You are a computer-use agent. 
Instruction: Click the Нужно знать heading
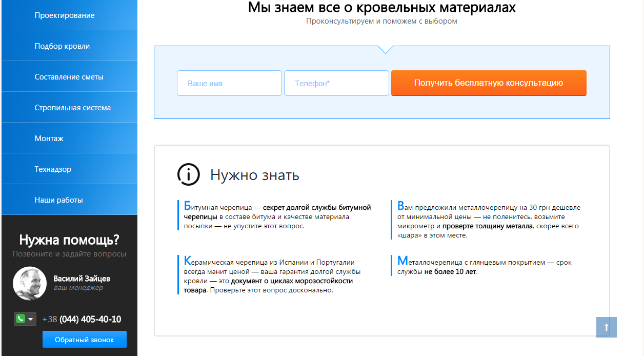click(254, 175)
